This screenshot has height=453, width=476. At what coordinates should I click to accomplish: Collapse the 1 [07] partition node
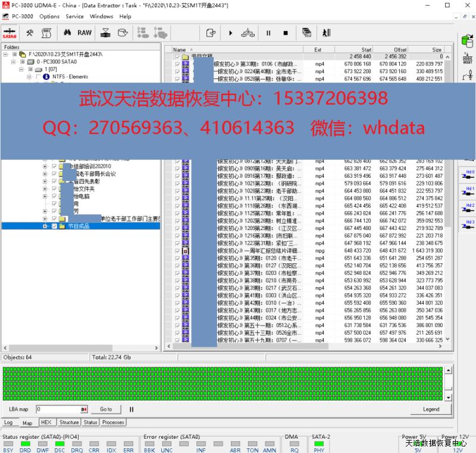click(x=21, y=69)
